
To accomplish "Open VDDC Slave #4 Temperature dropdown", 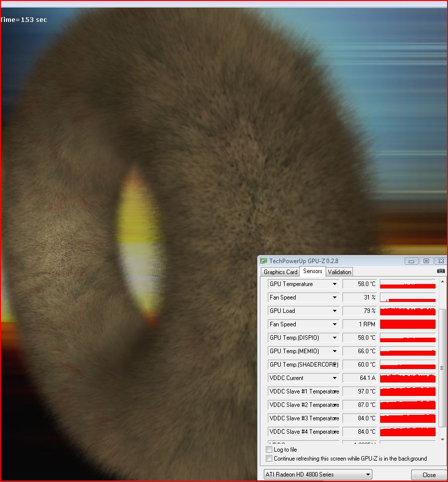I will point(335,432).
